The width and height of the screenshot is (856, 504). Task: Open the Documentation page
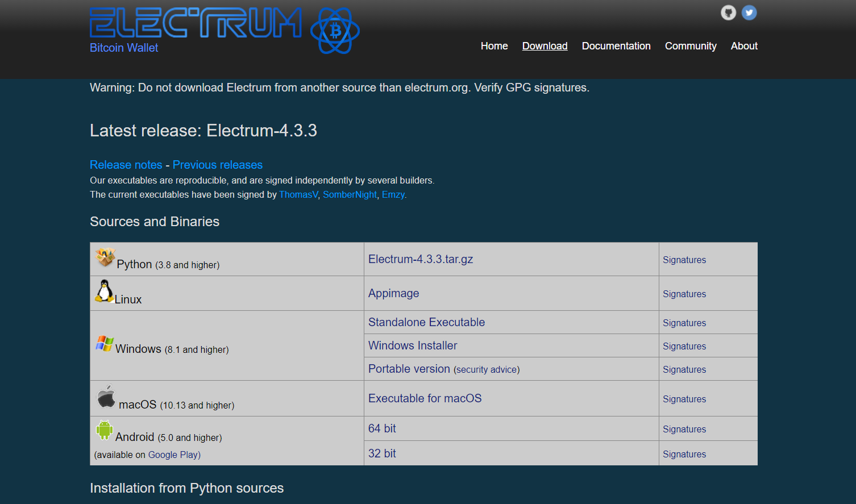point(616,46)
